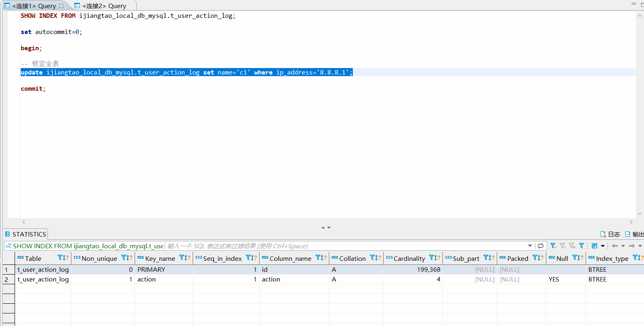Click the filter funnel in the Null header

click(x=575, y=258)
